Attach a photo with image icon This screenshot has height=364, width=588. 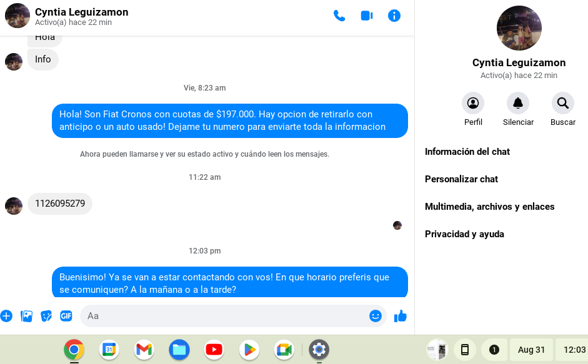tap(26, 316)
